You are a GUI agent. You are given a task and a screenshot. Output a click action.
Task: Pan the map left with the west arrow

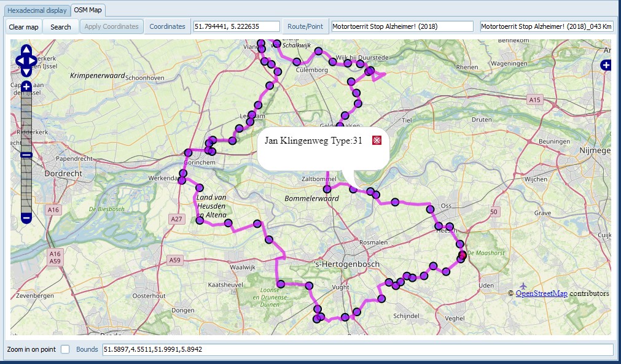tap(18, 61)
